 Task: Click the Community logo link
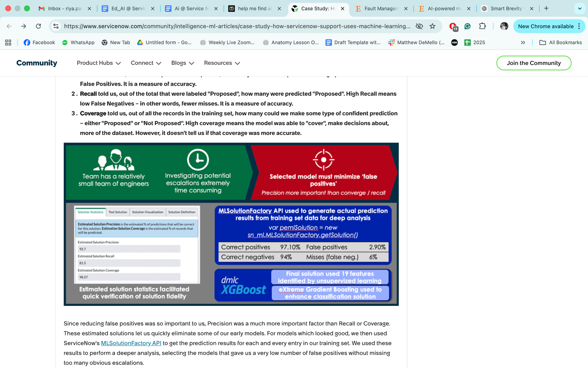pyautogui.click(x=37, y=63)
